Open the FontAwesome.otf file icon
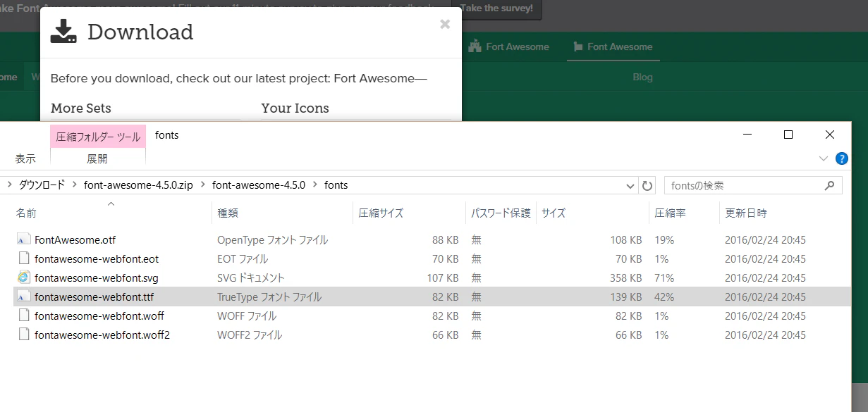The image size is (868, 412). [x=24, y=239]
